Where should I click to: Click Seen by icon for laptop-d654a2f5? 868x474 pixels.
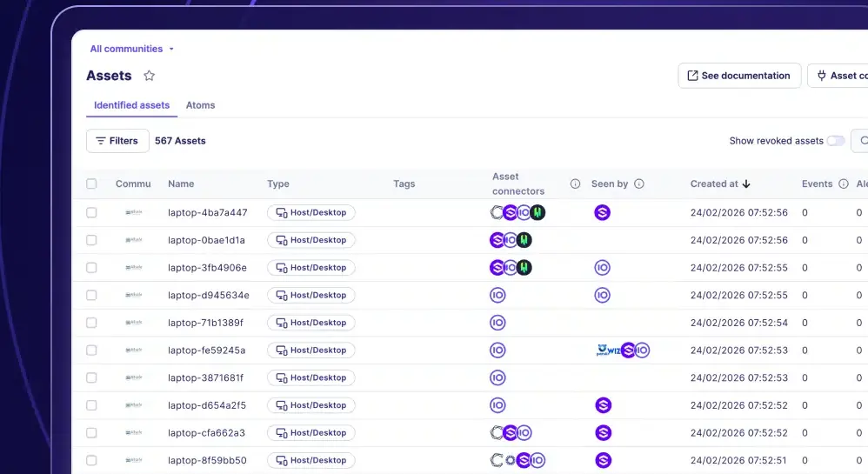click(603, 405)
